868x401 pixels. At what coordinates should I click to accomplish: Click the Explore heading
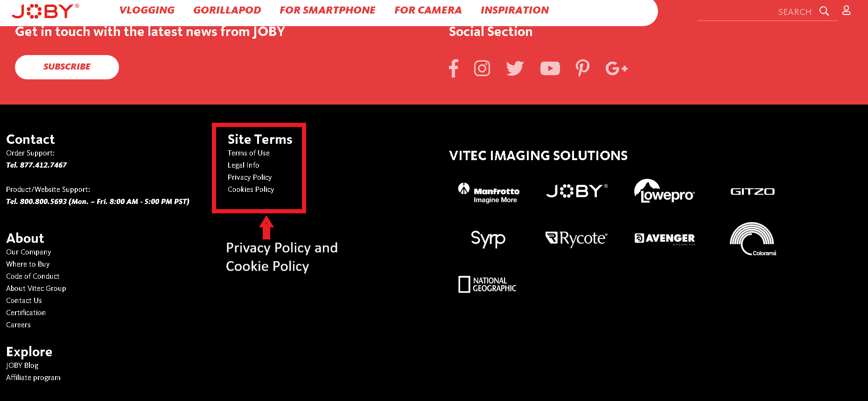(x=29, y=352)
